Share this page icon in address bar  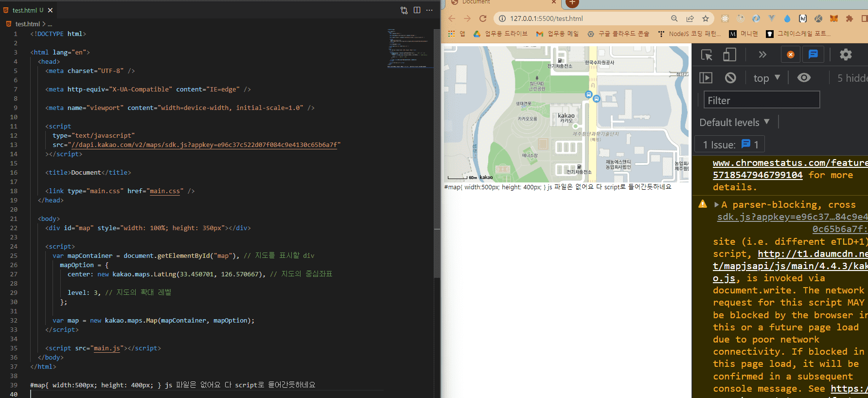(x=690, y=18)
